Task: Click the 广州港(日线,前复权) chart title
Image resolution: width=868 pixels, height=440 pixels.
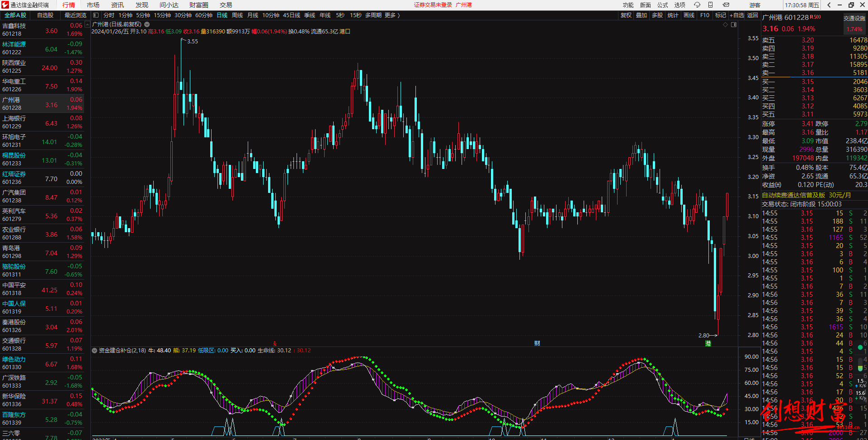Action: pyautogui.click(x=117, y=24)
